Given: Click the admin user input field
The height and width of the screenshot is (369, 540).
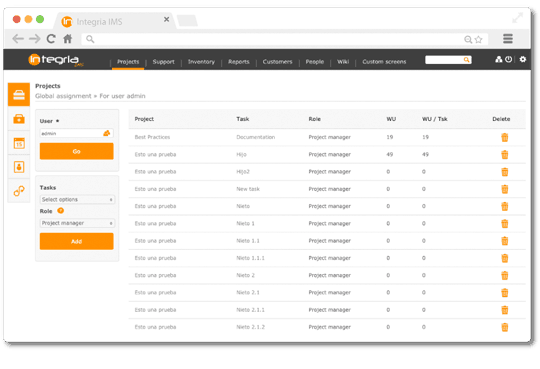Looking at the screenshot, I should pyautogui.click(x=76, y=133).
